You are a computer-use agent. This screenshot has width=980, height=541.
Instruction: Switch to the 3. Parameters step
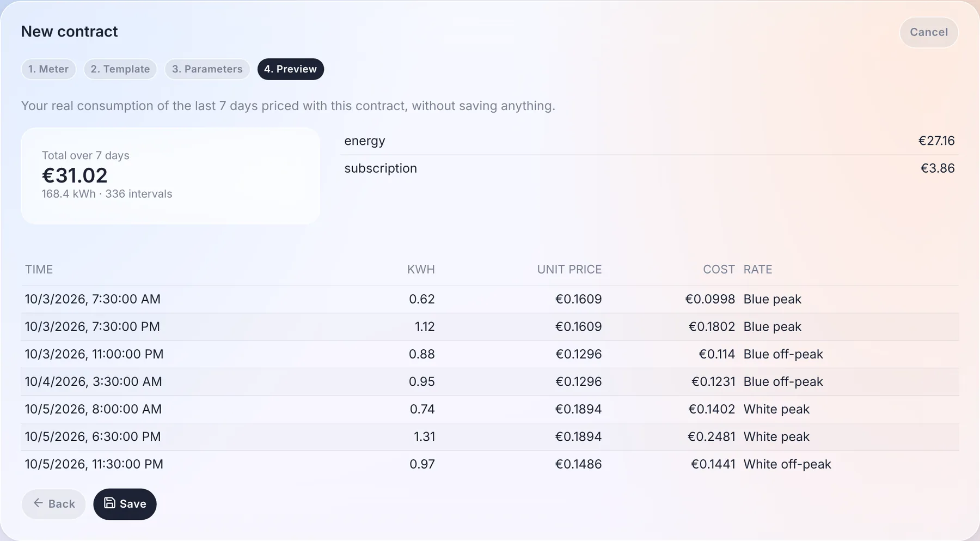pos(207,69)
